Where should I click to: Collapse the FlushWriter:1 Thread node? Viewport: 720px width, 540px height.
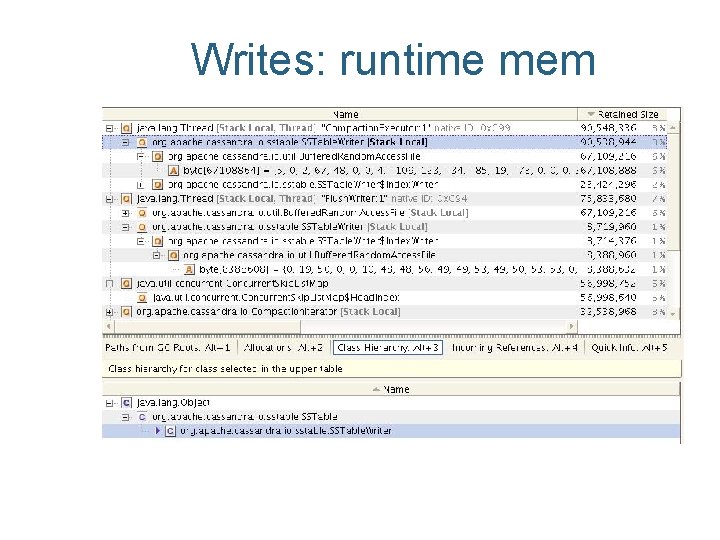pyautogui.click(x=109, y=199)
